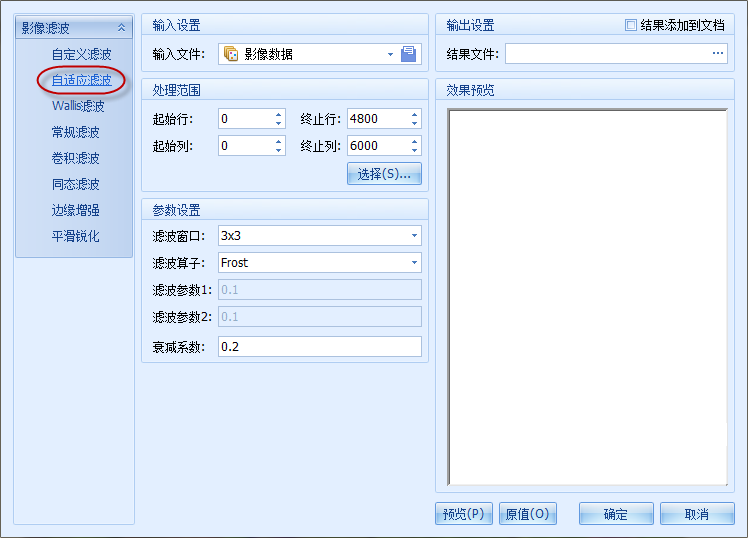Select Wallis滤波 filter option
This screenshot has height=538, width=748.
point(77,106)
